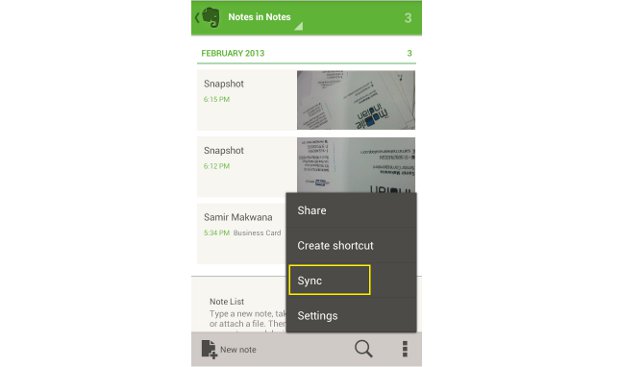Screen dimensions: 620x367
Task: Choose Create shortcut in the menu
Action: (x=351, y=245)
